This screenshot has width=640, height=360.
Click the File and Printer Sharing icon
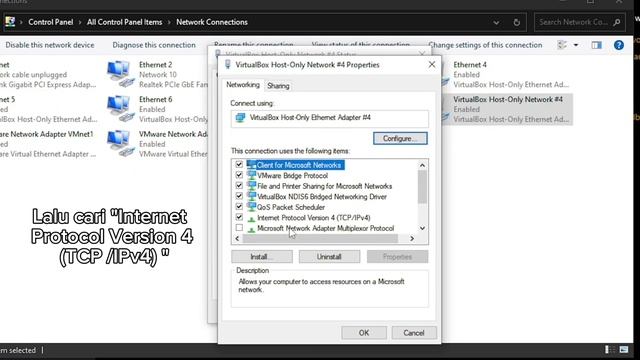[x=251, y=186]
